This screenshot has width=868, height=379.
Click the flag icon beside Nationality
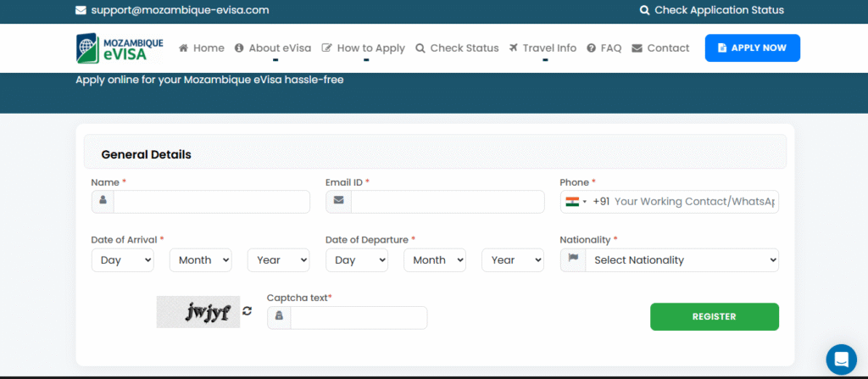pyautogui.click(x=574, y=259)
